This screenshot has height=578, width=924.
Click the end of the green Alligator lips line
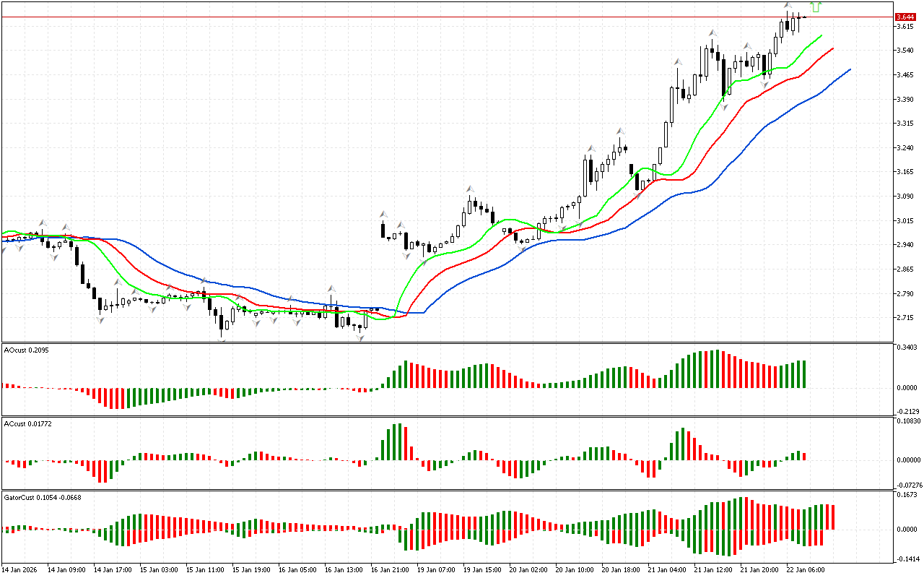click(821, 35)
